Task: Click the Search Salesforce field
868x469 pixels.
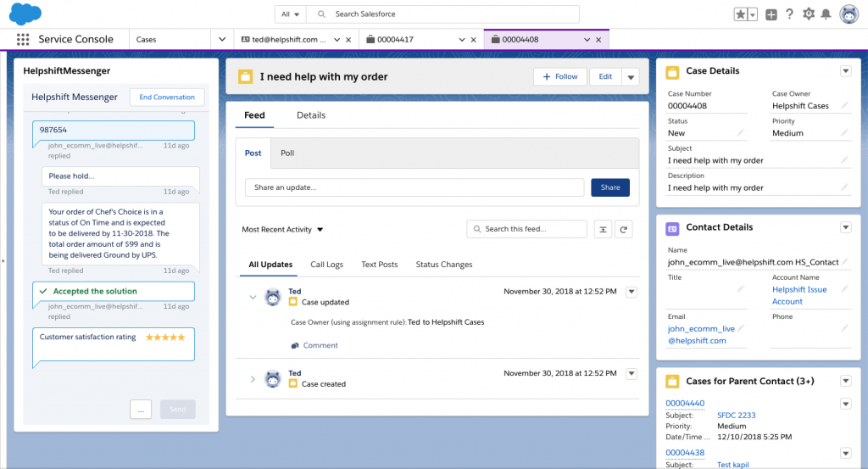Action: pos(442,14)
